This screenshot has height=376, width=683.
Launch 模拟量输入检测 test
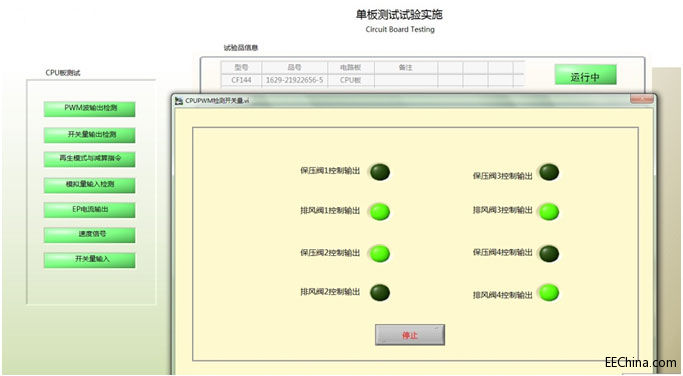point(89,185)
